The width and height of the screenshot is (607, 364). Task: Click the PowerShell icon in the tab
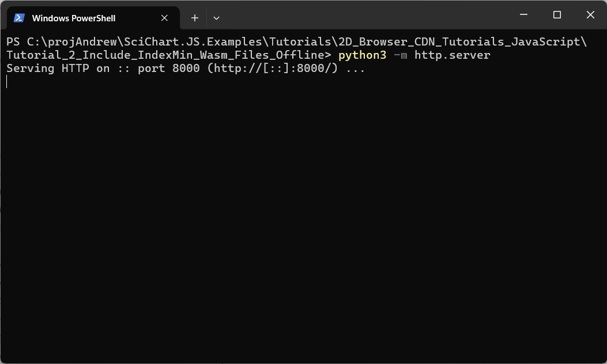(19, 18)
